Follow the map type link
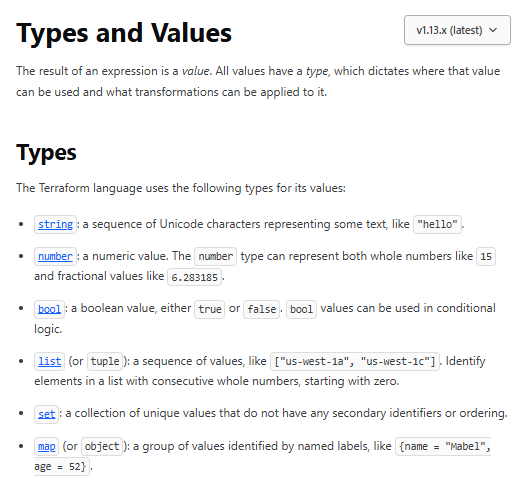529x486 pixels. pyautogui.click(x=47, y=447)
